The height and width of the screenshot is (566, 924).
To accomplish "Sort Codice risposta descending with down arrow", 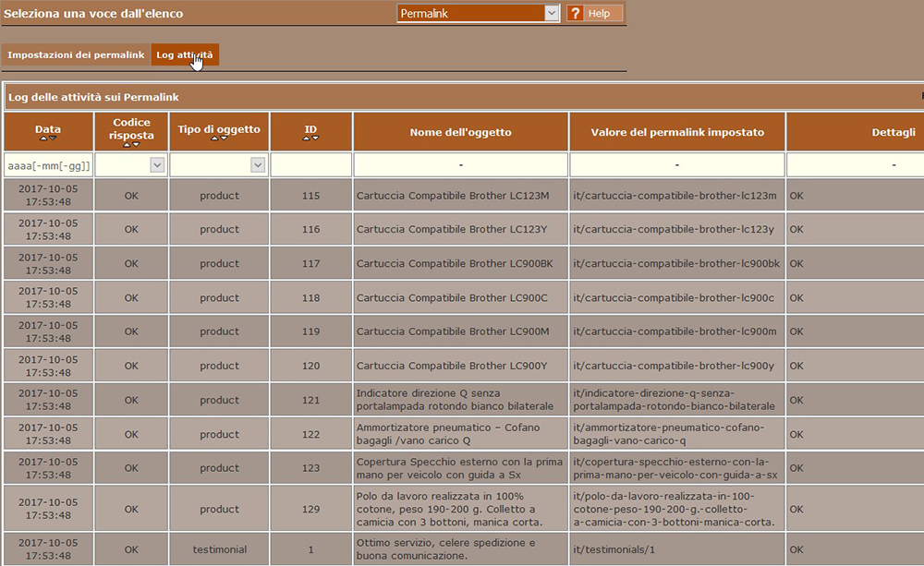I will pos(136,145).
